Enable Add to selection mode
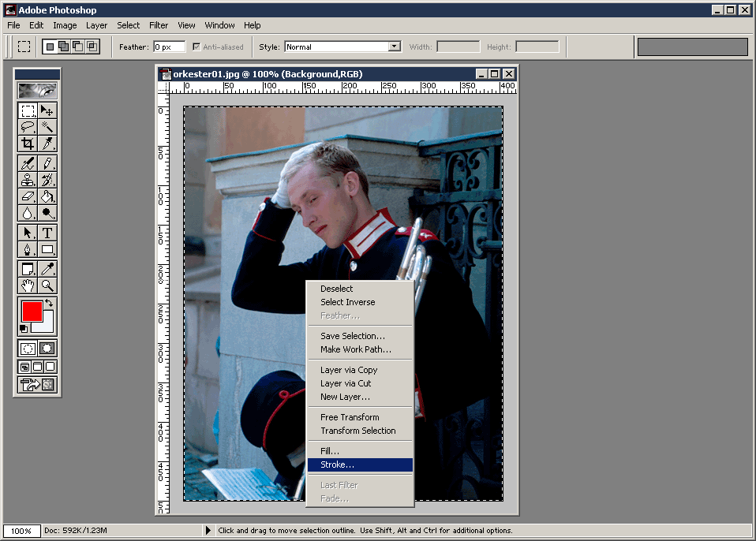Viewport: 756px width, 541px height. [64, 47]
